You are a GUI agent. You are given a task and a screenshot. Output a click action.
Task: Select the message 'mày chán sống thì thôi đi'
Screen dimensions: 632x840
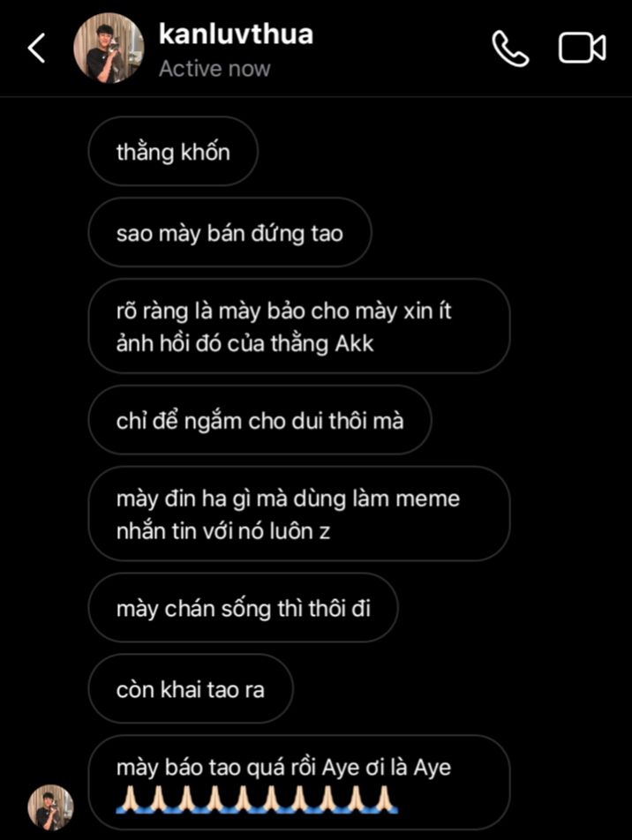(x=244, y=607)
